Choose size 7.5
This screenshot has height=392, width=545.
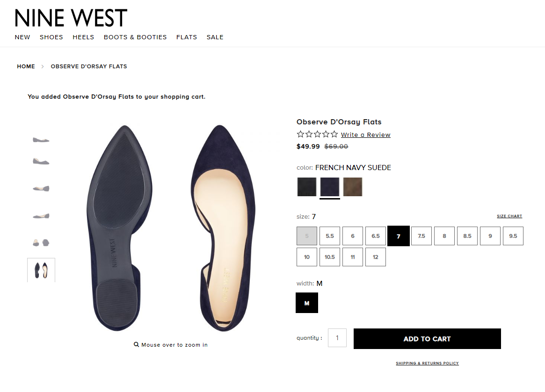(x=421, y=236)
